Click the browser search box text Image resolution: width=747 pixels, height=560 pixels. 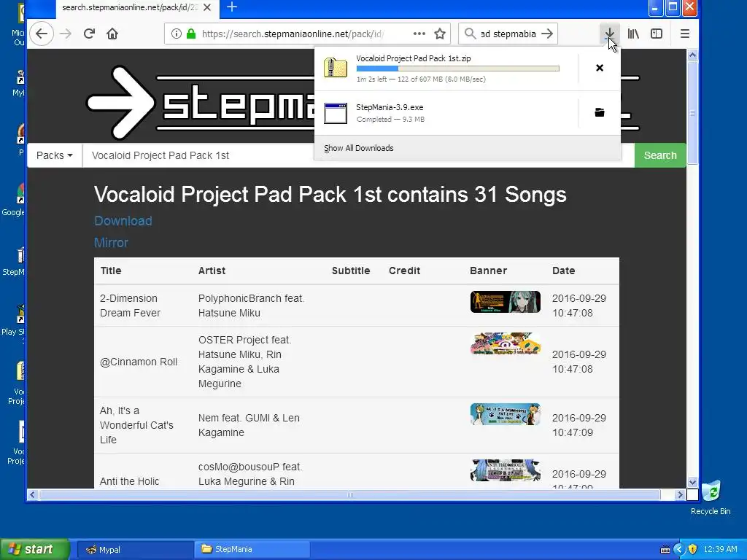tap(508, 34)
